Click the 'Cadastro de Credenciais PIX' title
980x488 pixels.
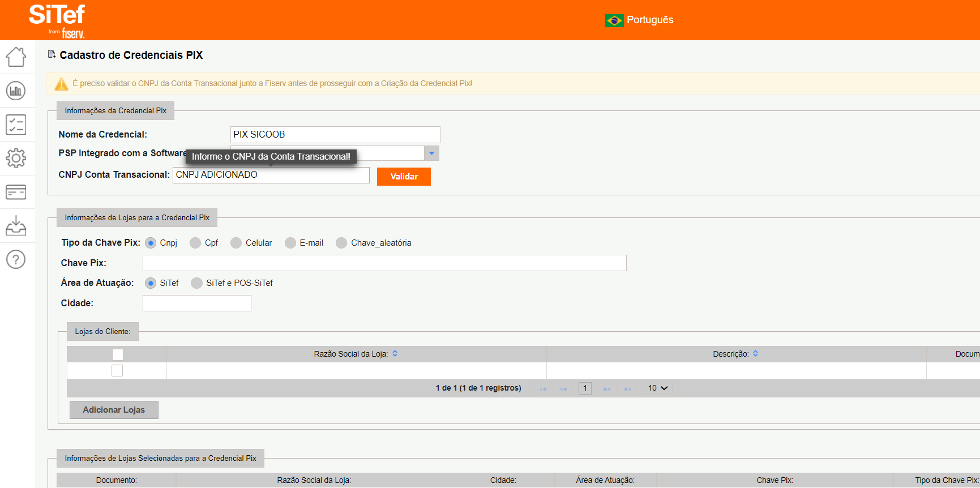[x=131, y=55]
